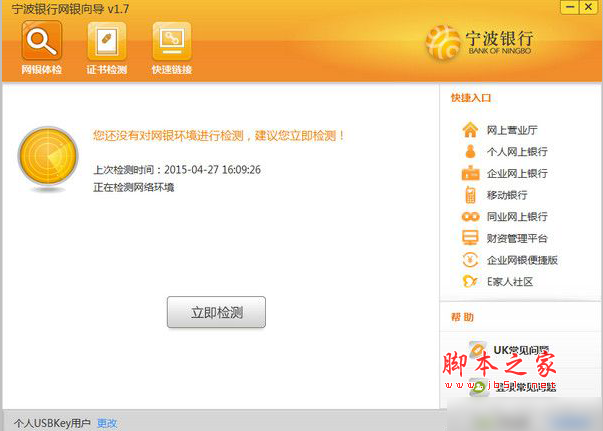The height and width of the screenshot is (431, 603).
Task: Click the monitor icon for 财资管理平台
Action: (x=470, y=238)
